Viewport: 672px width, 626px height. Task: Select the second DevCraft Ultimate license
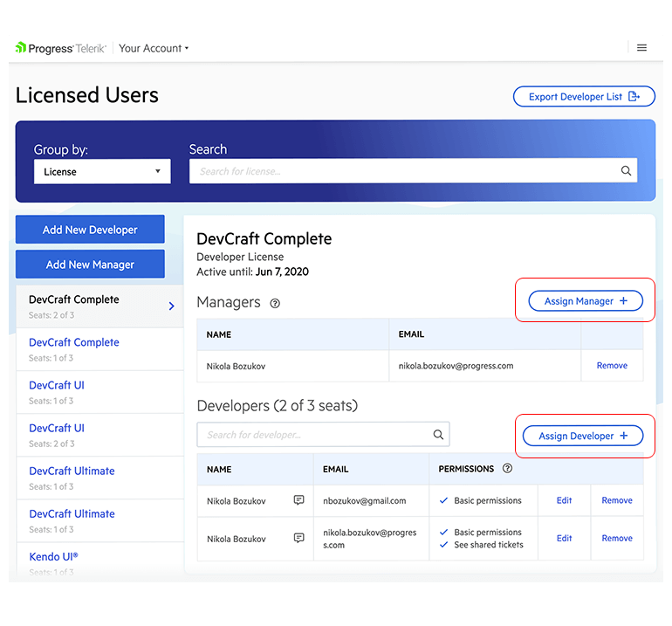click(x=99, y=521)
